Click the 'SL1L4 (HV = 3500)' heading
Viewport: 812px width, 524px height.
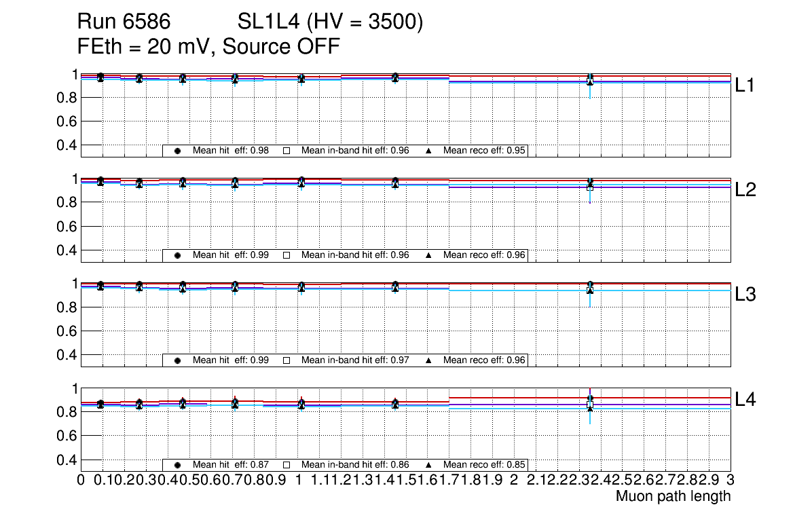pyautogui.click(x=331, y=23)
